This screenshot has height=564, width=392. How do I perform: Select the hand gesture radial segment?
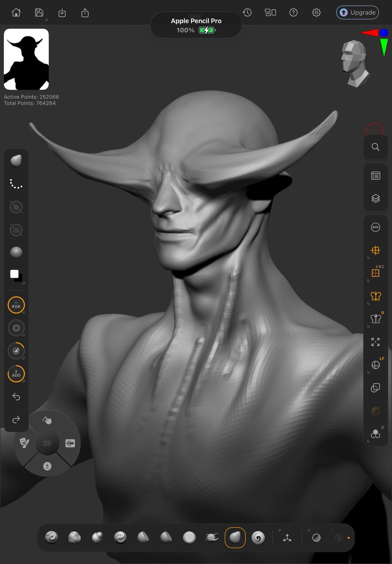tap(47, 420)
